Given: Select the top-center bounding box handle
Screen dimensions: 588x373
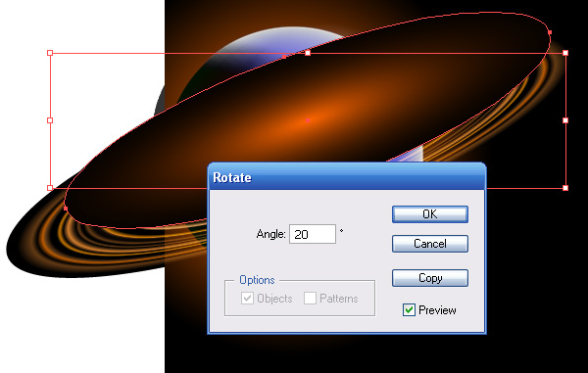Looking at the screenshot, I should 308,53.
